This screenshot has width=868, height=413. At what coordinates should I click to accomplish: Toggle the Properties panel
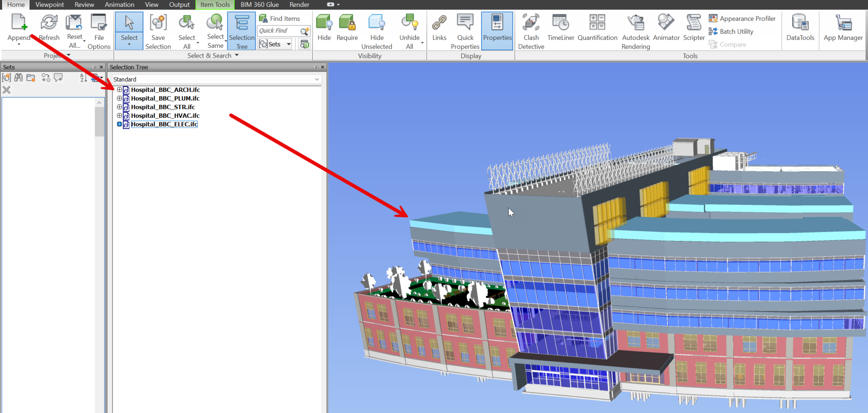pyautogui.click(x=497, y=30)
